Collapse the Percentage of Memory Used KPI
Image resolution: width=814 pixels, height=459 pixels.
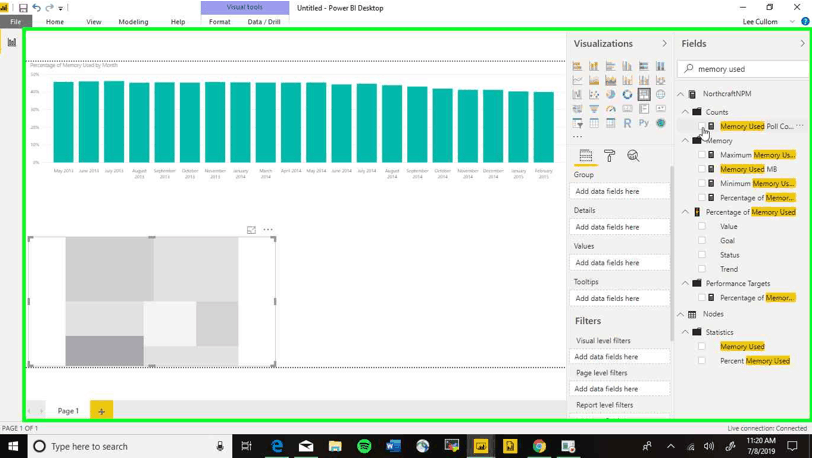[685, 212]
